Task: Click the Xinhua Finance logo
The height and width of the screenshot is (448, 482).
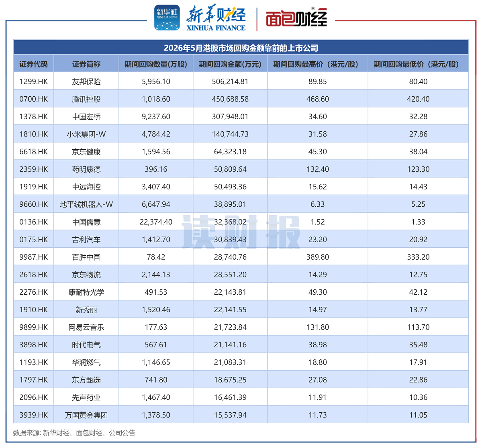Action: click(216, 18)
